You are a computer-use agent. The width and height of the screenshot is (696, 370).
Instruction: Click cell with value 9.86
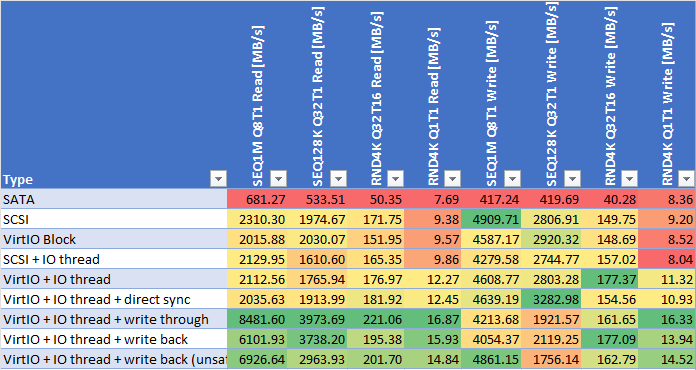433,259
